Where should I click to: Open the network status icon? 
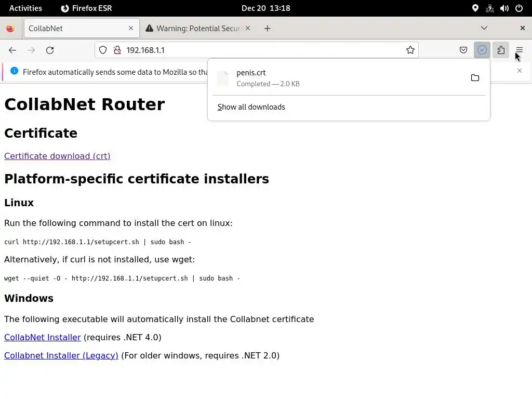tap(490, 8)
